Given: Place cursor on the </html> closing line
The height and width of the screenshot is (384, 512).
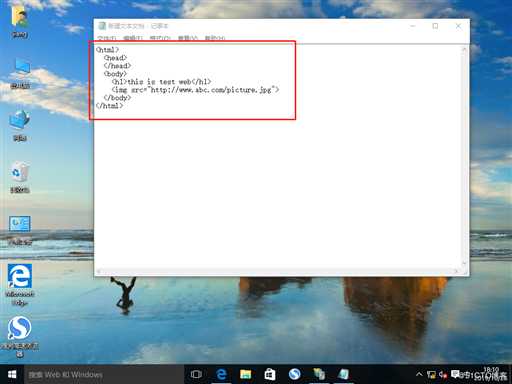Looking at the screenshot, I should (109, 106).
